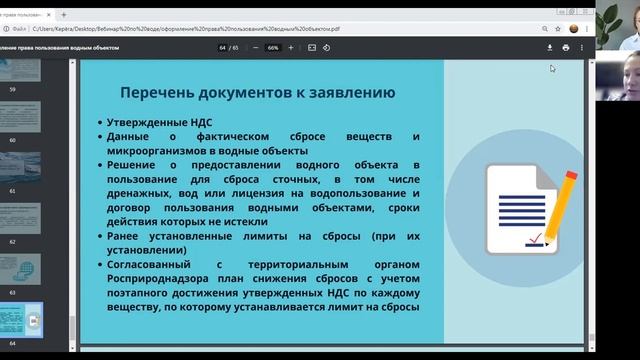Zoom out the PDF with minus button

pyautogui.click(x=256, y=48)
